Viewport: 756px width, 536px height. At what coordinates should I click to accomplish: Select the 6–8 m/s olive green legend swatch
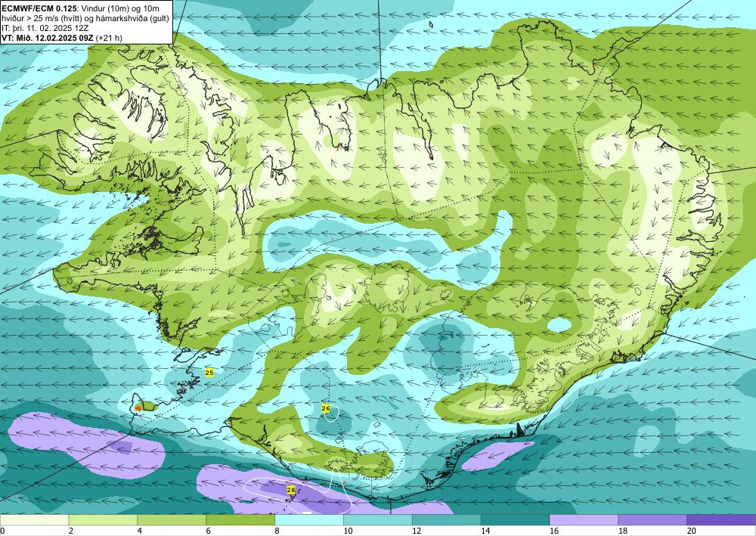pos(240,520)
